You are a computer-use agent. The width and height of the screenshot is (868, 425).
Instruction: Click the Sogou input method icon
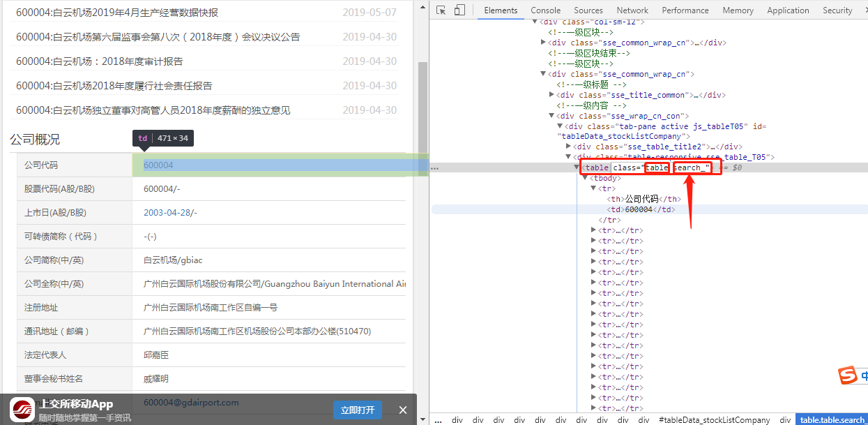coord(848,375)
